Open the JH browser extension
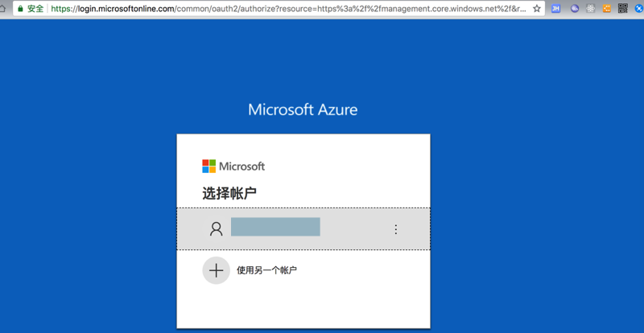 (555, 8)
